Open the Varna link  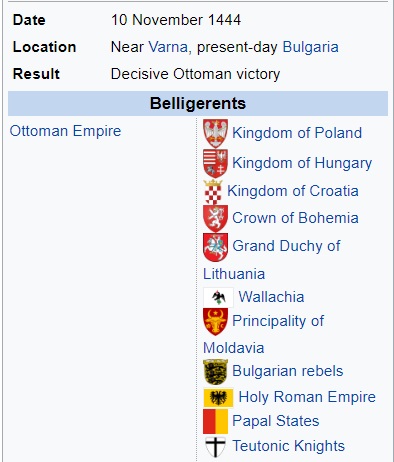tap(168, 47)
